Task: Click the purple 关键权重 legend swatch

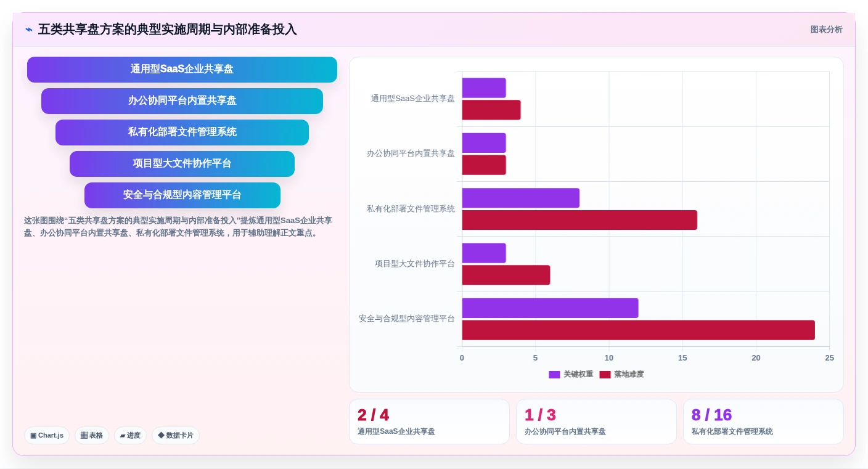Action: (554, 374)
